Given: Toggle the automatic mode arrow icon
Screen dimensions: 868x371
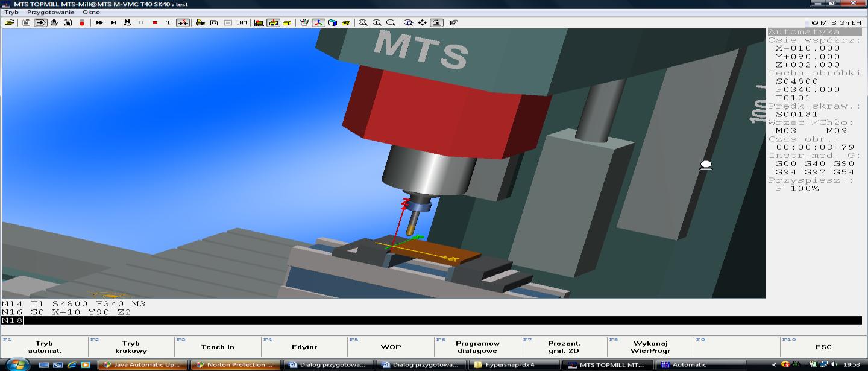Looking at the screenshot, I should pyautogui.click(x=40, y=22).
